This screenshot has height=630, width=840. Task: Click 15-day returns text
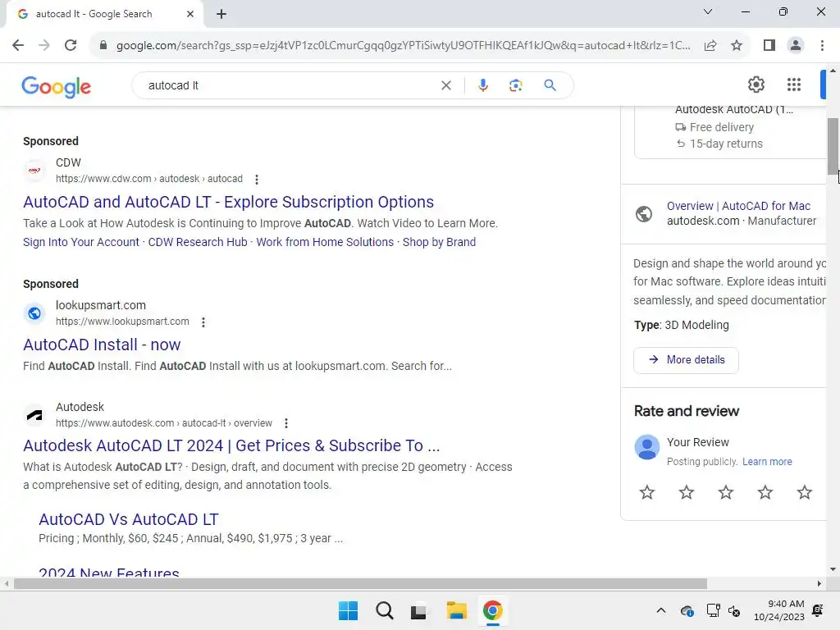726,144
